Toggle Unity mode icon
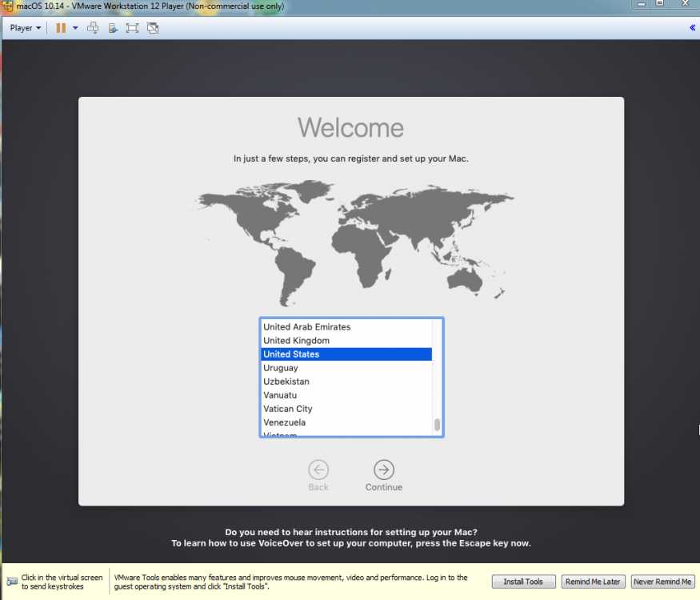Viewport: 700px width, 600px height. point(153,28)
